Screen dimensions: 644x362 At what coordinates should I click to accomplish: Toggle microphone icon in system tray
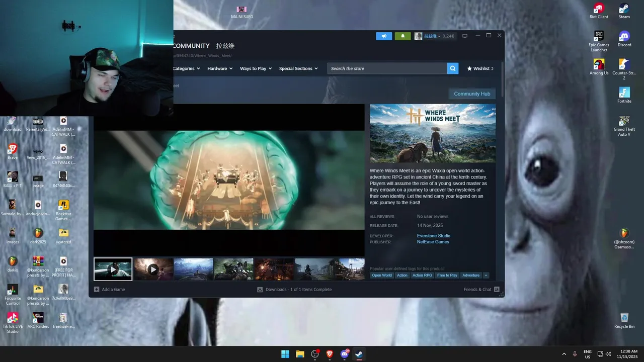pos(575,354)
